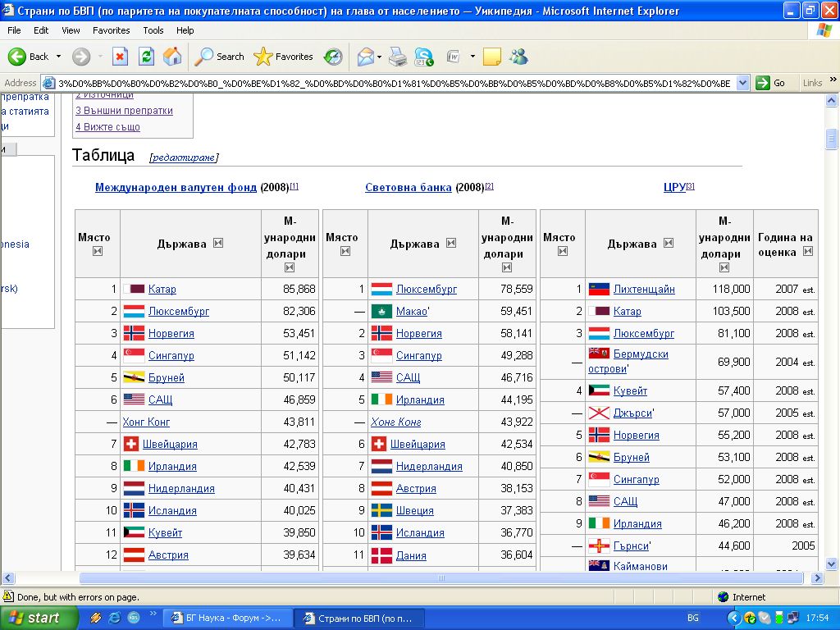The height and width of the screenshot is (630, 840).
Task: Expand the Address bar URL dropdown
Action: pyautogui.click(x=742, y=83)
